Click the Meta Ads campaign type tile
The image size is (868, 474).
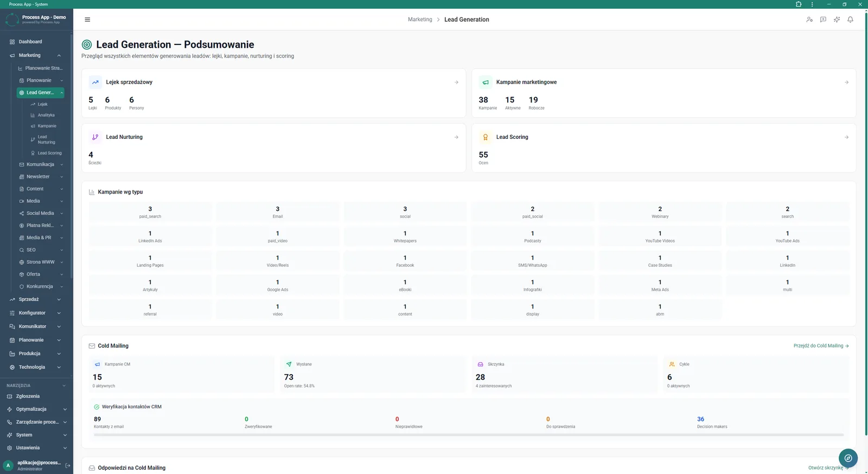tap(660, 285)
